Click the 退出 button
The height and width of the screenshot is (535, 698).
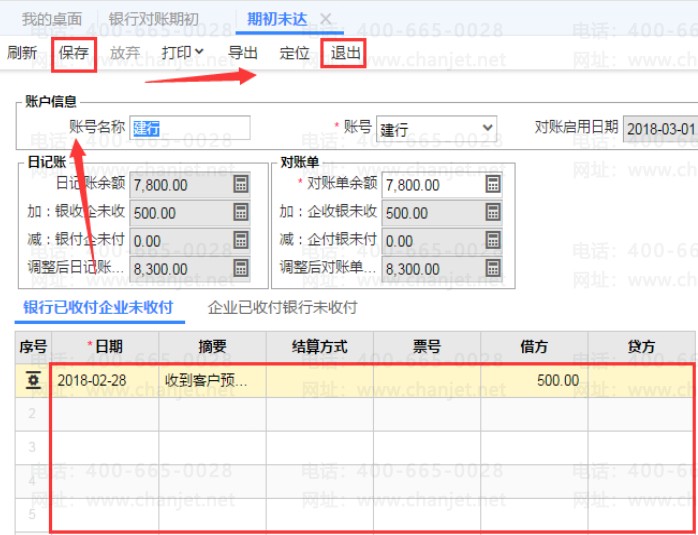click(346, 52)
